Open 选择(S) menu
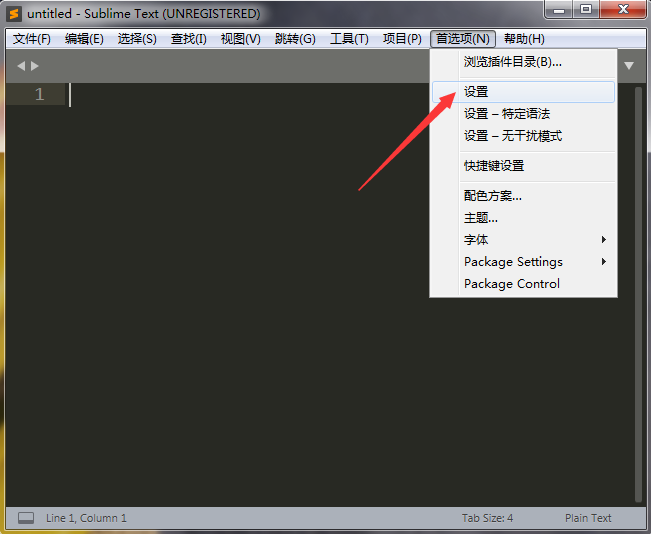651x534 pixels. pyautogui.click(x=137, y=39)
